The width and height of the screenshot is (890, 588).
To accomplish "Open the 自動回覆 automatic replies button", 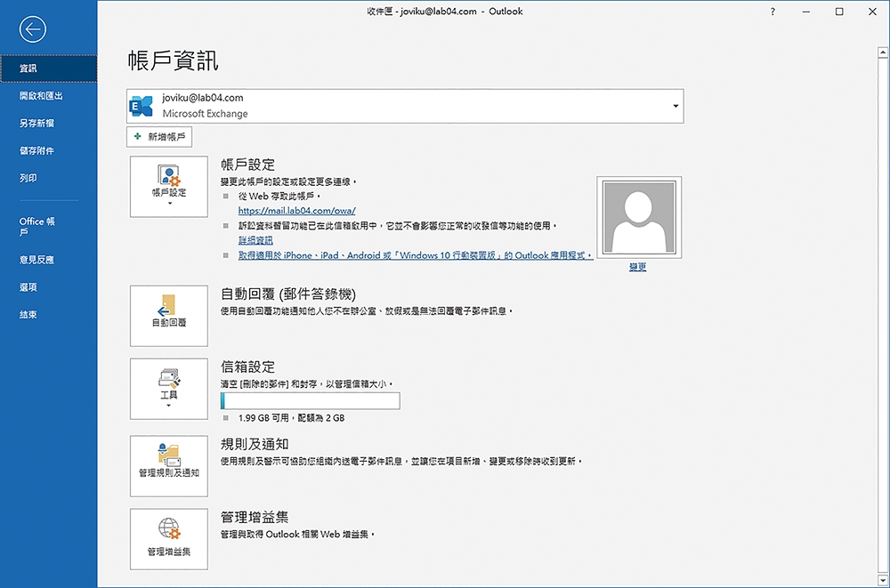I will [x=169, y=316].
